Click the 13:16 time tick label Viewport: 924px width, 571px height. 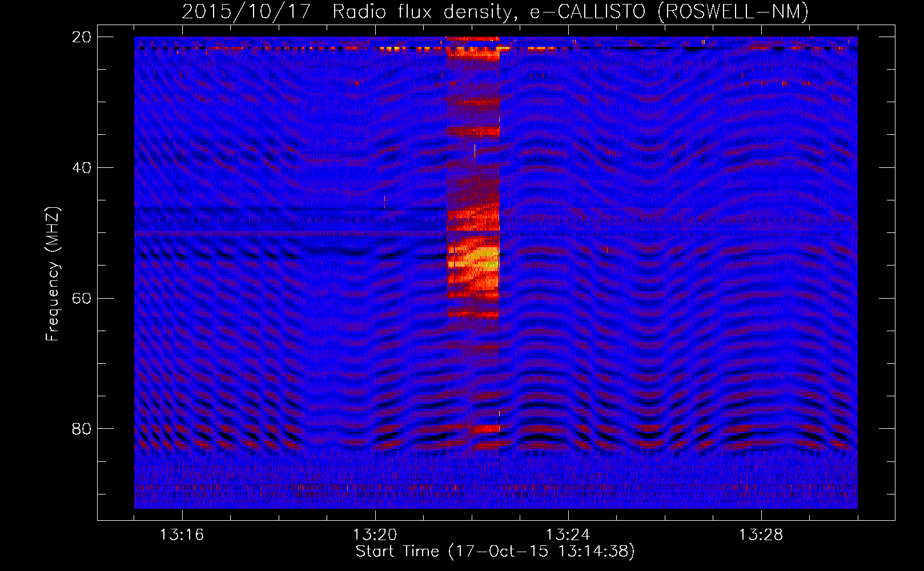click(182, 535)
